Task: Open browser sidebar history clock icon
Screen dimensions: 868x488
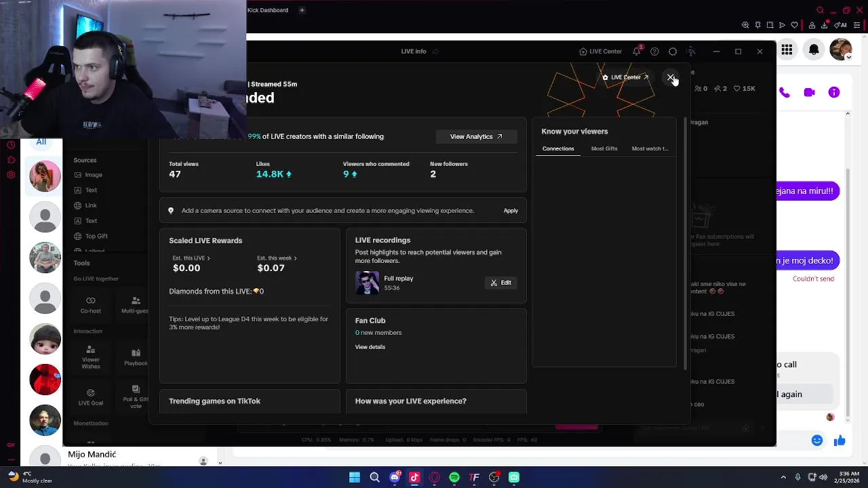Action: click(x=11, y=145)
